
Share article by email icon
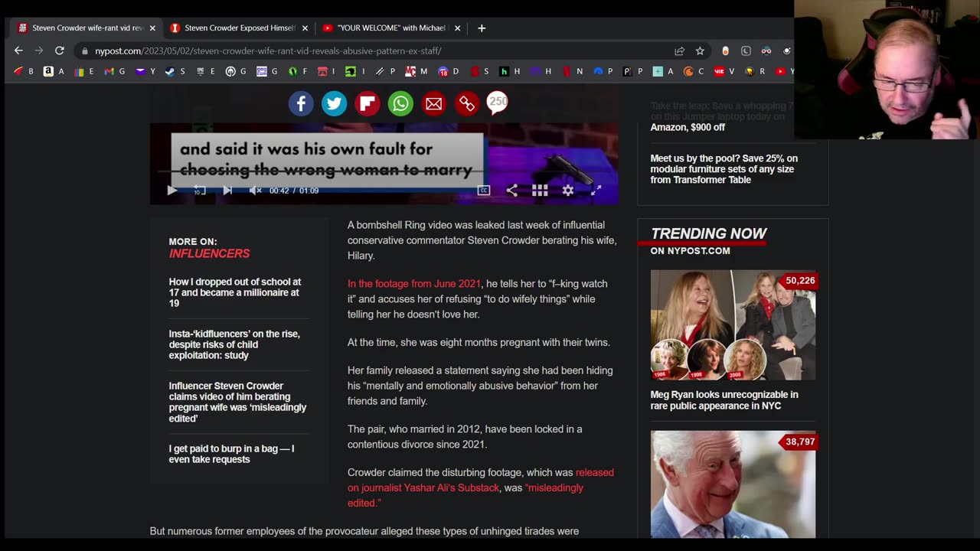pyautogui.click(x=433, y=103)
